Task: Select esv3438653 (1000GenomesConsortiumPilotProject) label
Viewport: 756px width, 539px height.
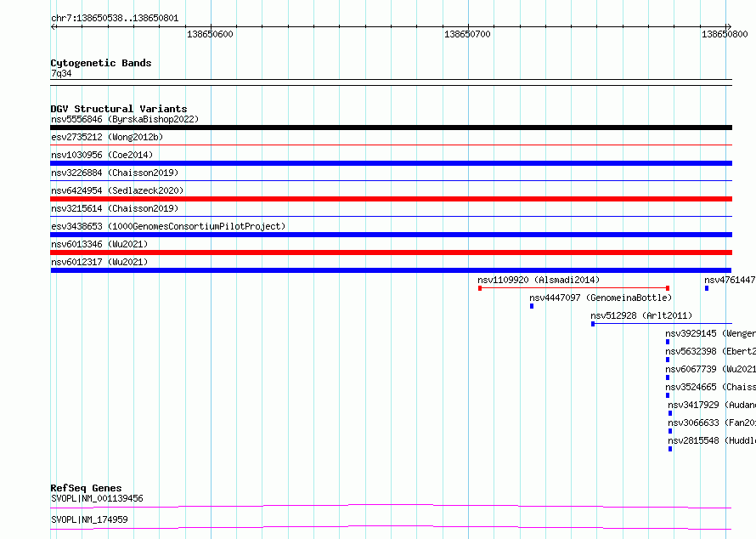Action: click(x=168, y=226)
